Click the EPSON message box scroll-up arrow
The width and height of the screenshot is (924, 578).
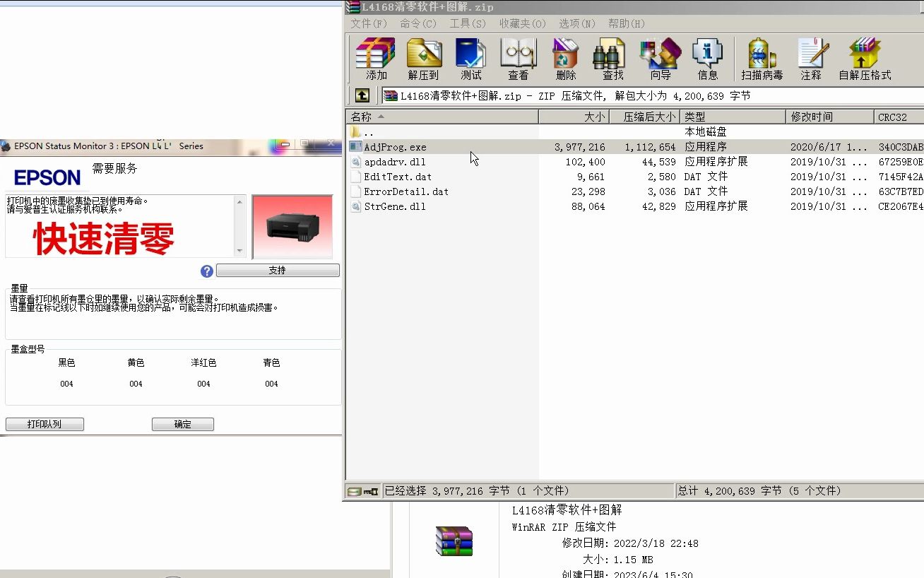240,202
